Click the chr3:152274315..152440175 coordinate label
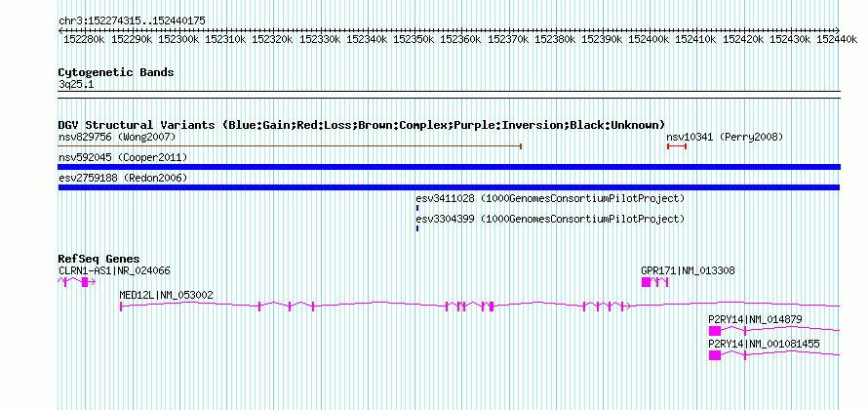868x410 pixels. [132, 20]
